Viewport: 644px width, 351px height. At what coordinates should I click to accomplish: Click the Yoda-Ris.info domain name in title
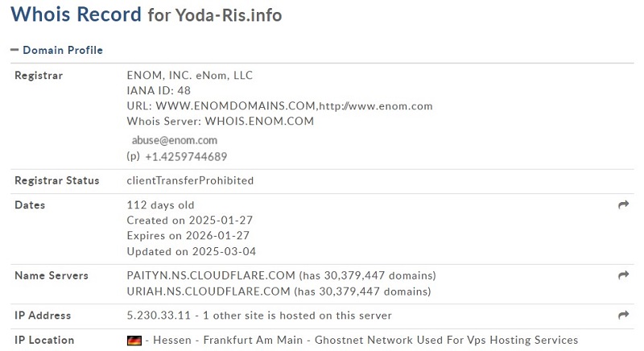pyautogui.click(x=229, y=15)
